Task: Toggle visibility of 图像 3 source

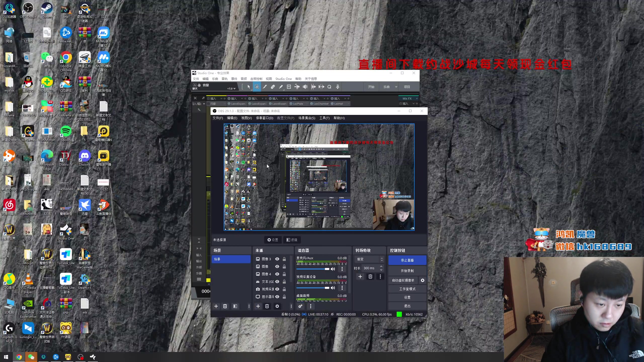Action: (277, 259)
